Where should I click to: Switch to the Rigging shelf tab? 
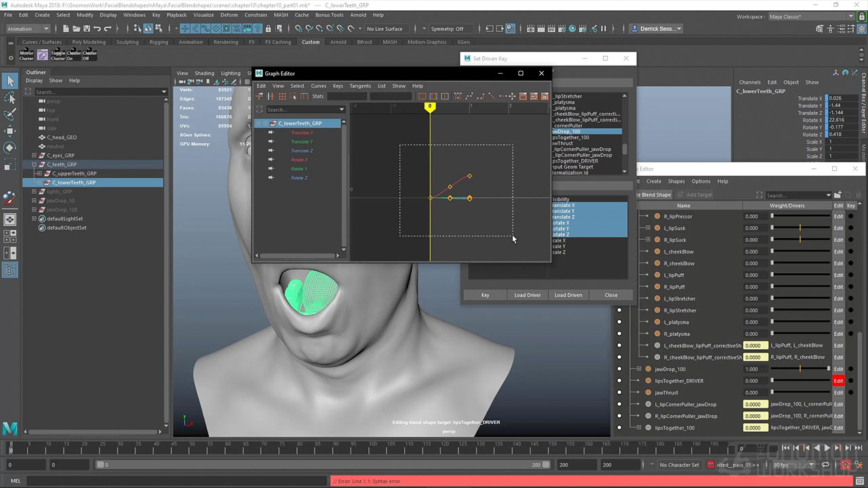coord(159,42)
